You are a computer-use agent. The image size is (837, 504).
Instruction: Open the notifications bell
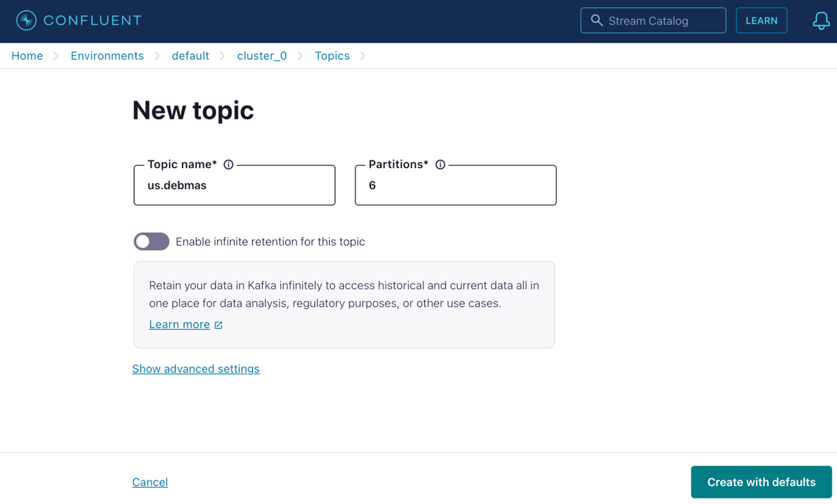click(x=821, y=21)
